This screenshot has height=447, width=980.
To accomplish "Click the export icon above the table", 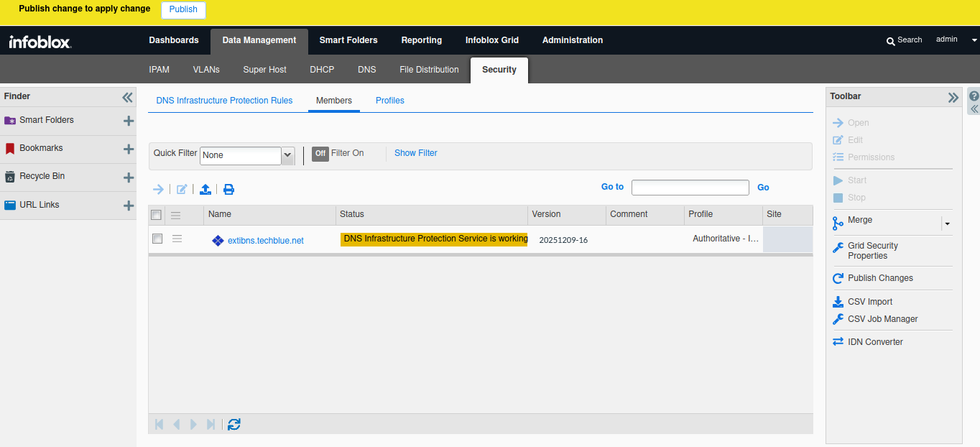I will coord(205,190).
